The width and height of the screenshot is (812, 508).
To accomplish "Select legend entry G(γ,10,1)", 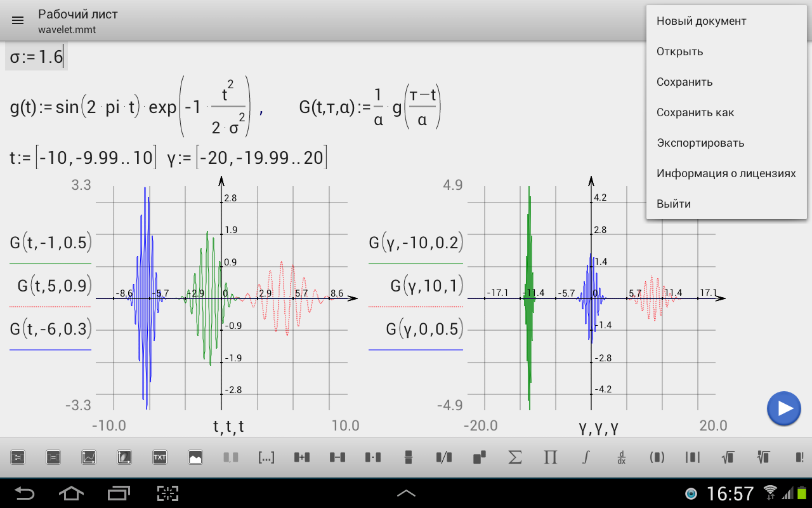I will tap(427, 286).
